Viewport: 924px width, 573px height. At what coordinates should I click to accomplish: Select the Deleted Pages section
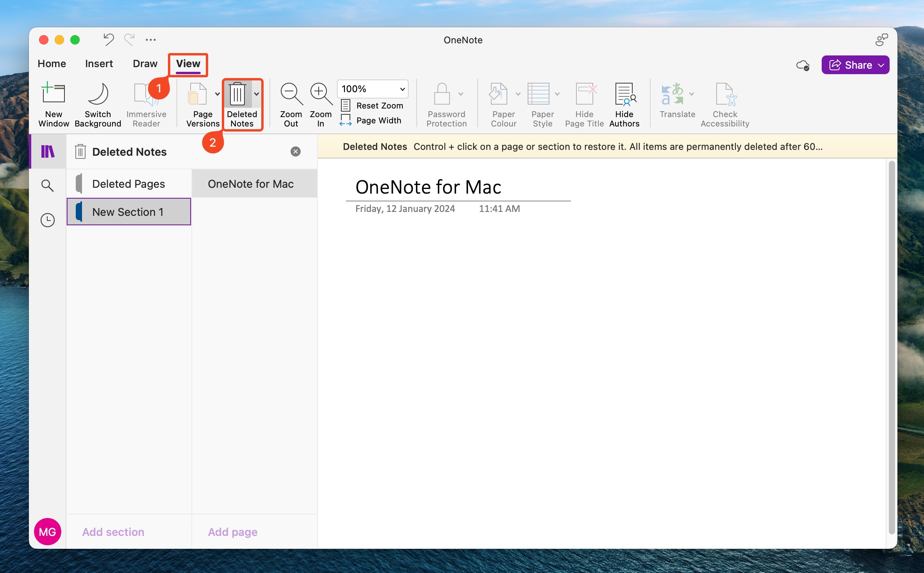pyautogui.click(x=129, y=184)
